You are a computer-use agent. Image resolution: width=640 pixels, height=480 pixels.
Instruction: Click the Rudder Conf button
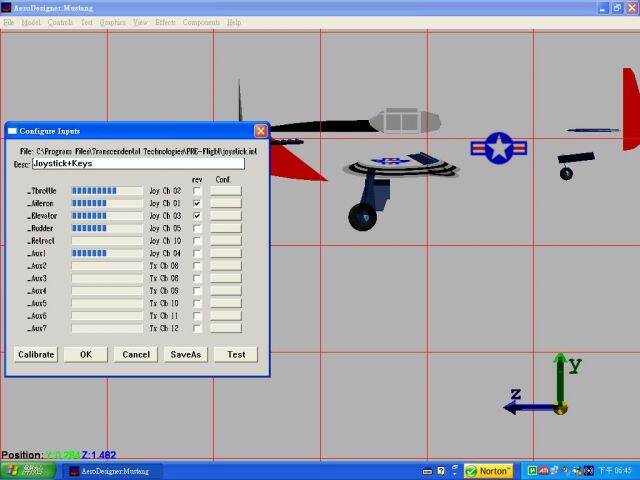(226, 228)
